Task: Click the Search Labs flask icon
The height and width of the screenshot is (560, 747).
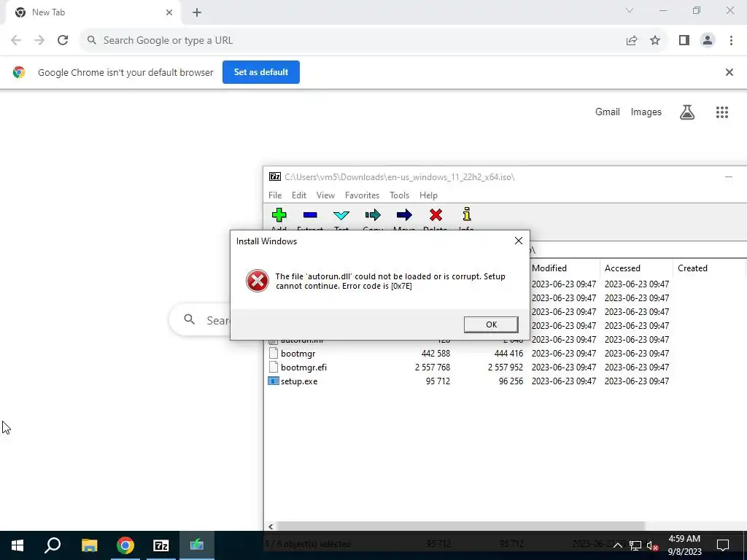Action: [x=687, y=112]
